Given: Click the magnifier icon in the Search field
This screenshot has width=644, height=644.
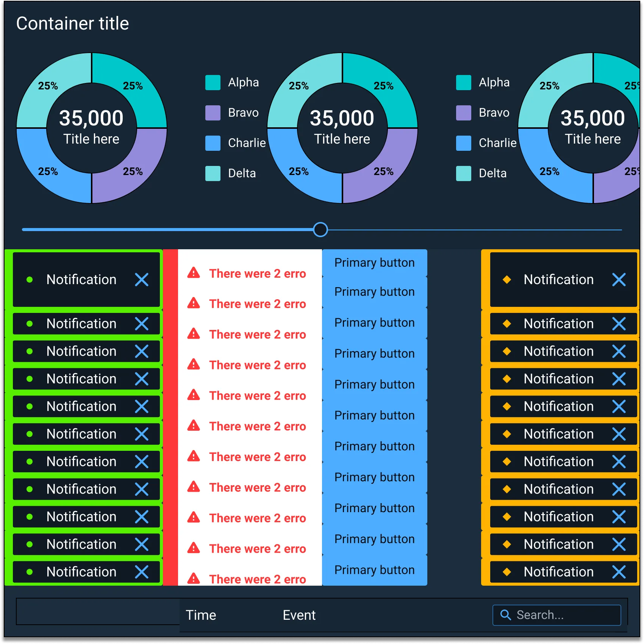Looking at the screenshot, I should click(506, 615).
